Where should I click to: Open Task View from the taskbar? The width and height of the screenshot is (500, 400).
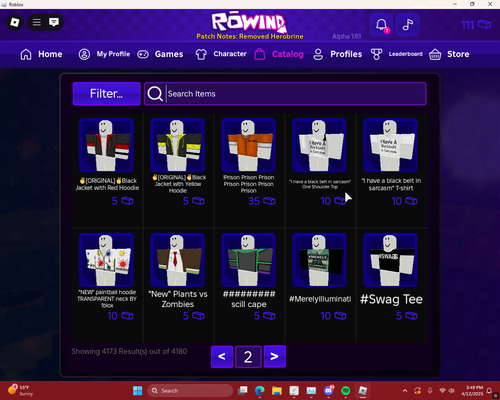243,391
